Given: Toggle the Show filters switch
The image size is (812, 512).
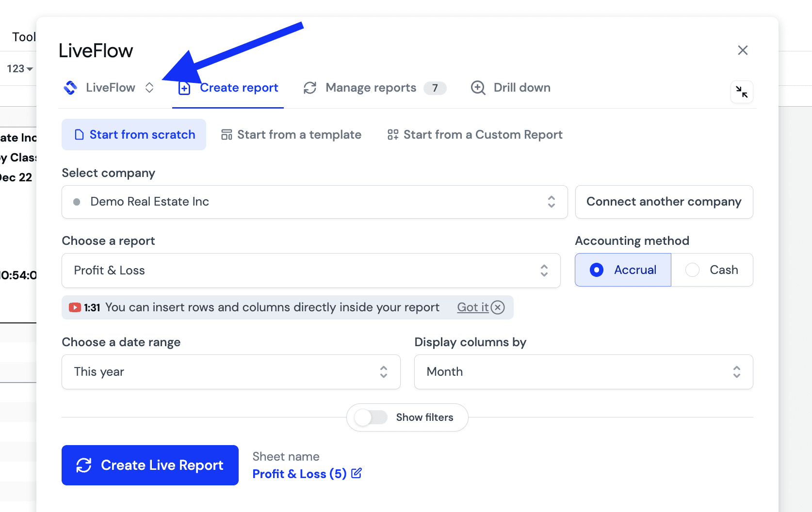Looking at the screenshot, I should [x=371, y=417].
